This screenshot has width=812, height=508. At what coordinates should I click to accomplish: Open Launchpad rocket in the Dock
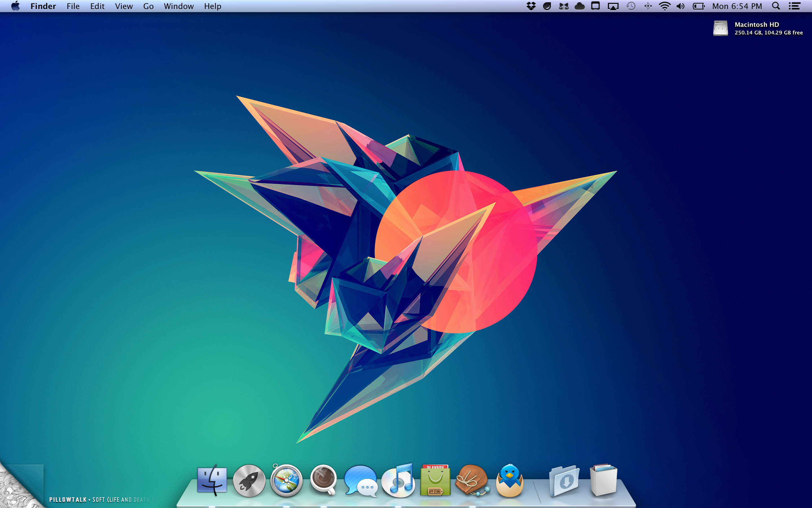(x=249, y=481)
